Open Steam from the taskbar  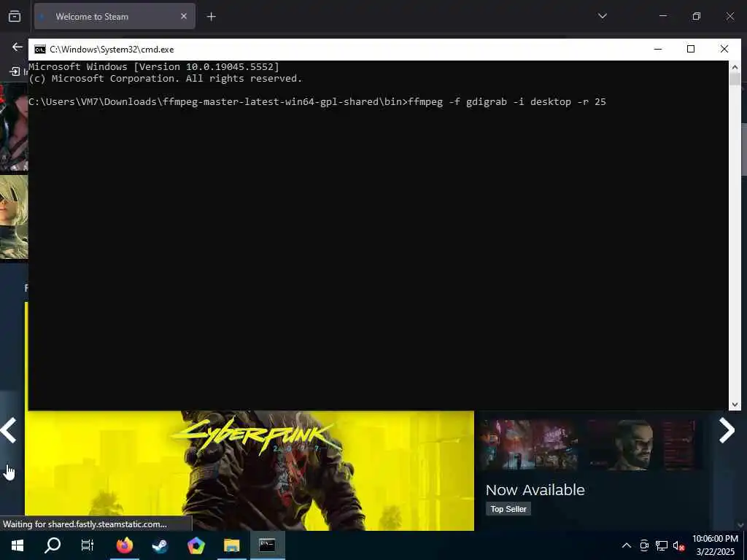point(160,545)
